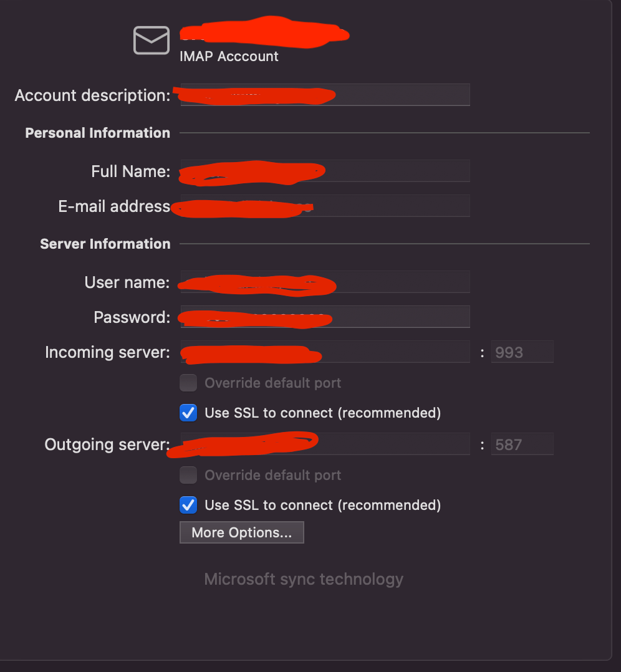The image size is (621, 672).
Task: Click the envelope mail account icon
Action: click(152, 41)
